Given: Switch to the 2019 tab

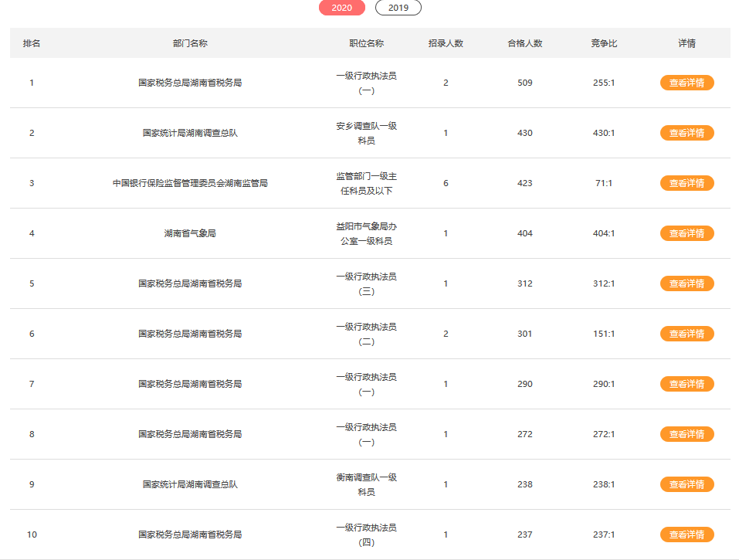Looking at the screenshot, I should (x=398, y=8).
